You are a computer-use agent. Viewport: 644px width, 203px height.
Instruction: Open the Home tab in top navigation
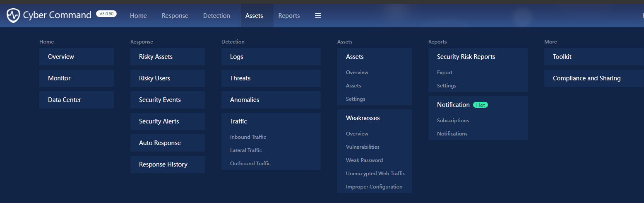(x=138, y=16)
